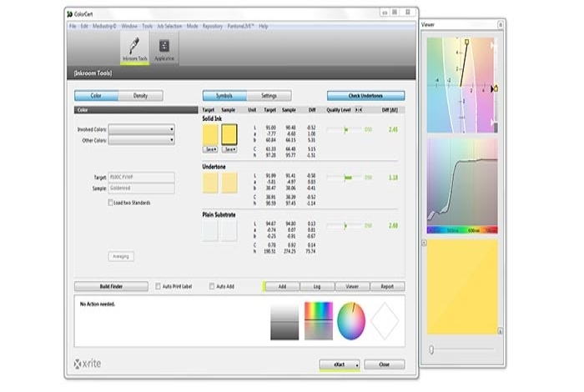This screenshot has width=584, height=392.
Task: Click the Undertone quality level slider
Action: (x=345, y=178)
